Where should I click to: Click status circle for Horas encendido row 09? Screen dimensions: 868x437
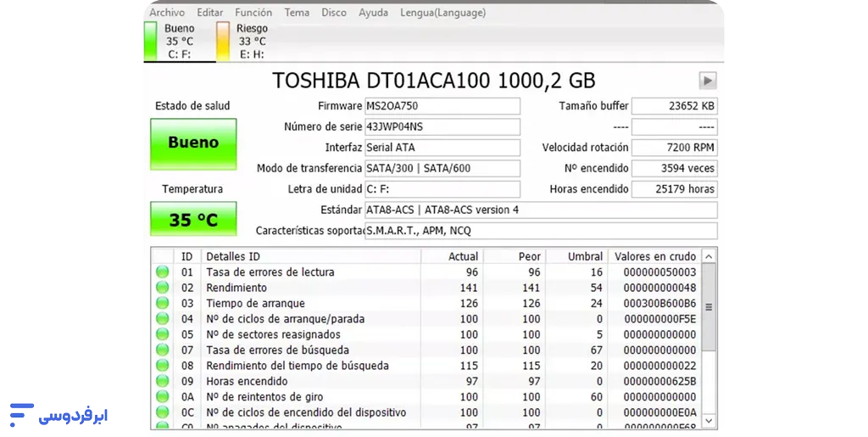162,381
